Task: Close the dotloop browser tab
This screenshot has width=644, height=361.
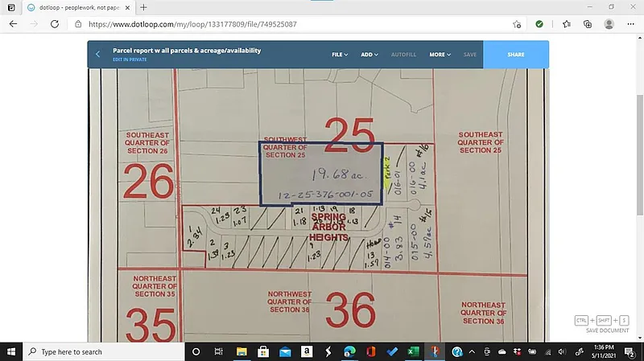Action: [x=127, y=7]
